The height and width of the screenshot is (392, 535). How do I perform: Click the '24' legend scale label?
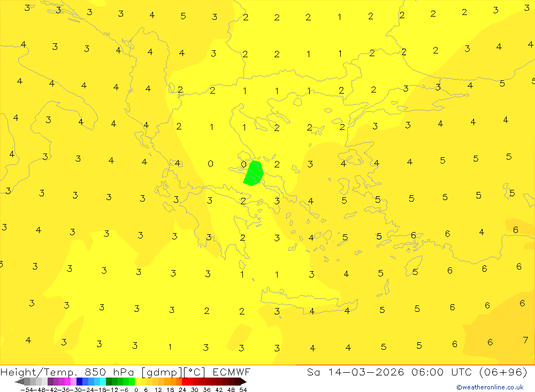[x=182, y=390]
